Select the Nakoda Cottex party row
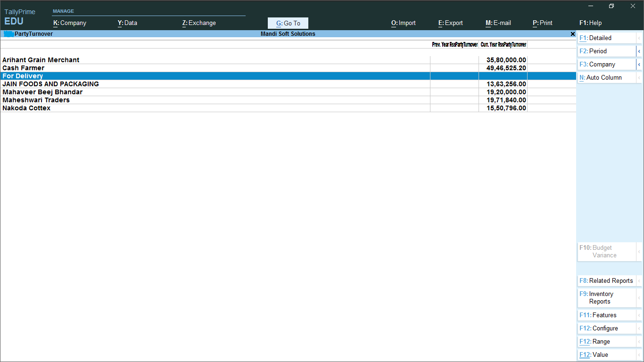Viewport: 644px width, 362px height. click(x=26, y=108)
